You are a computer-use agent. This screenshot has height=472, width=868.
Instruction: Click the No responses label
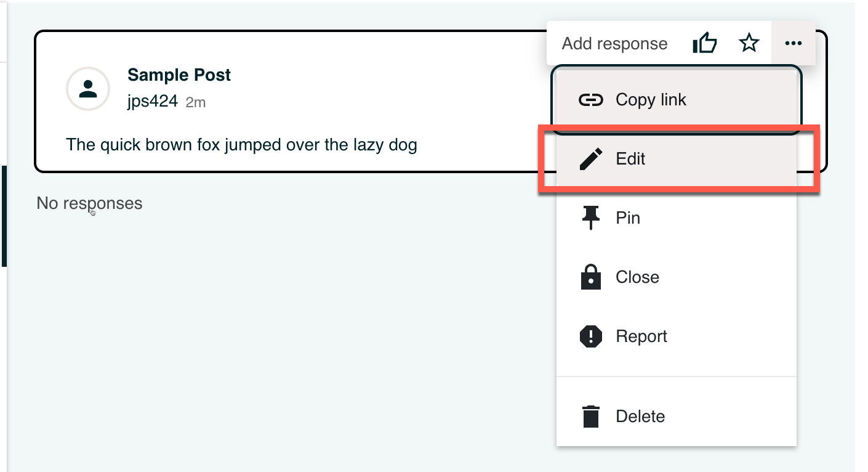coord(89,203)
